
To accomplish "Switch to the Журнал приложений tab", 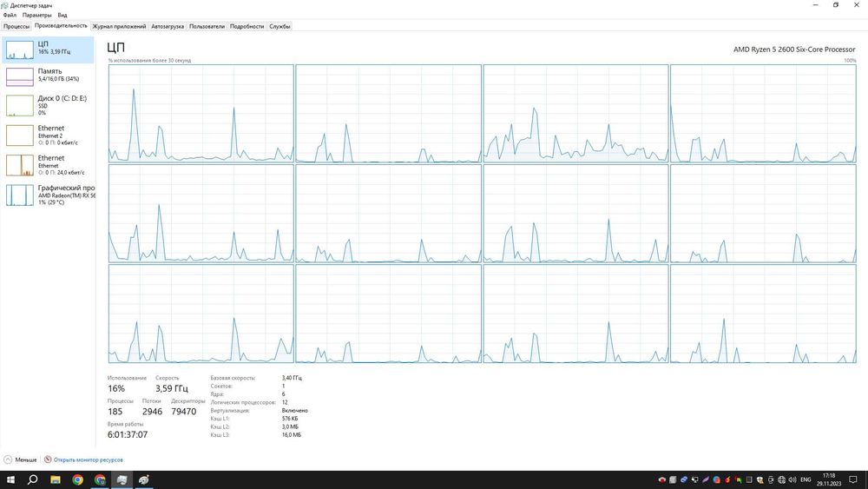I will pyautogui.click(x=119, y=26).
